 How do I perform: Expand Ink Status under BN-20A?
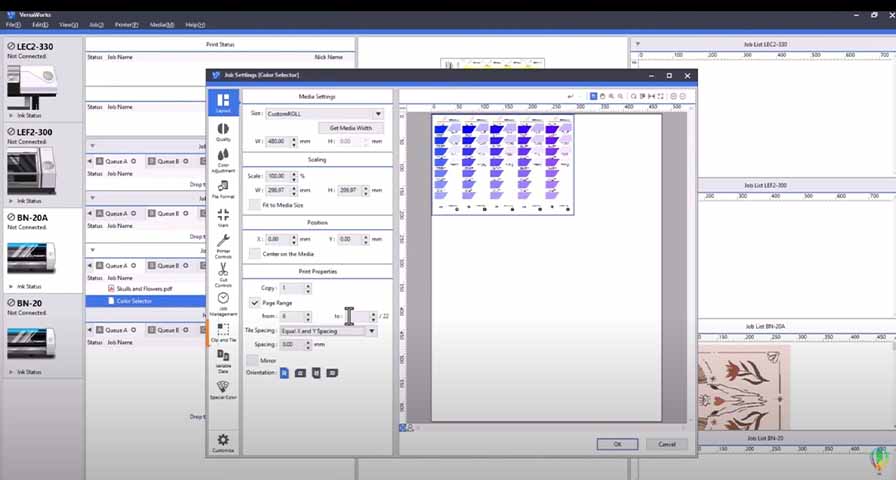coord(25,286)
